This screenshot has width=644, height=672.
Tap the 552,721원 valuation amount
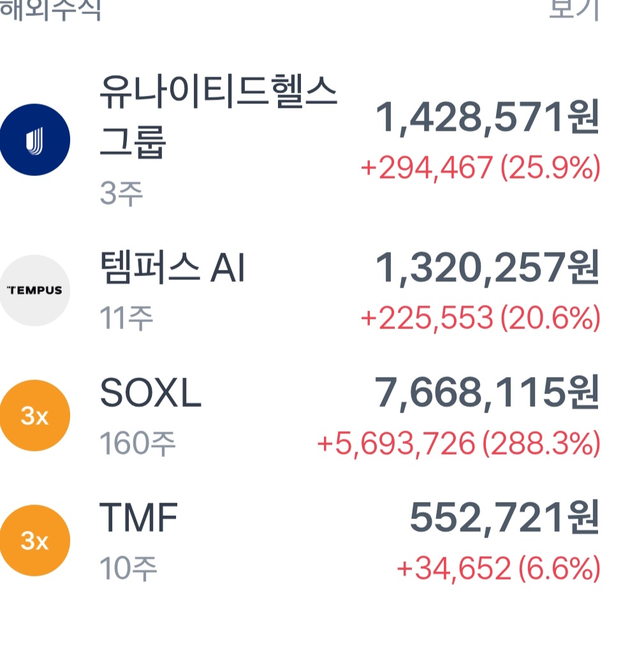504,518
